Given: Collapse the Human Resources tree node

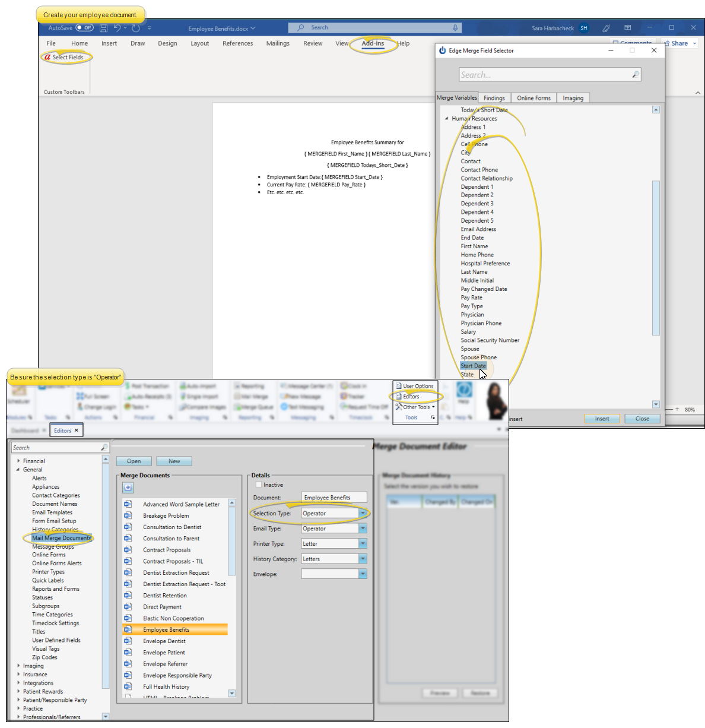Looking at the screenshot, I should click(x=446, y=119).
